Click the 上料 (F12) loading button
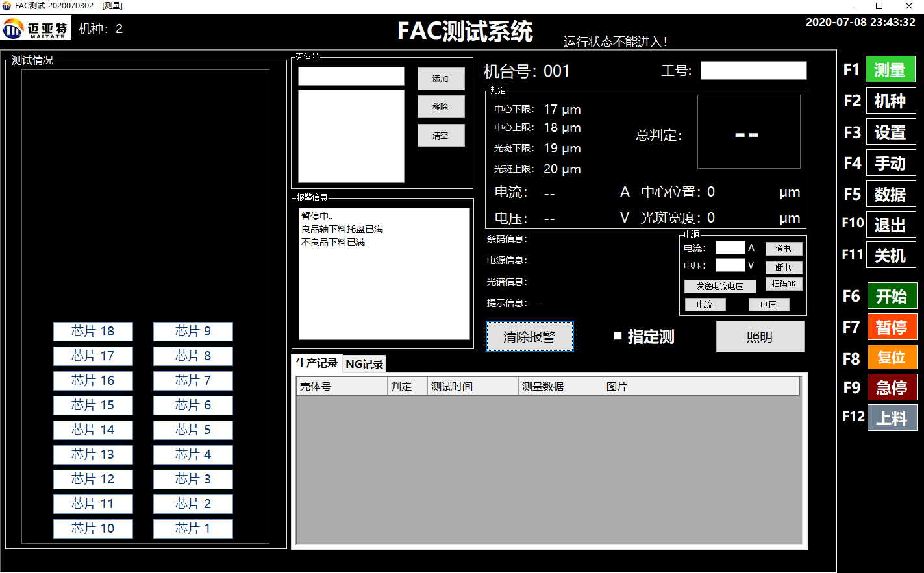This screenshot has height=573, width=924. tap(892, 418)
